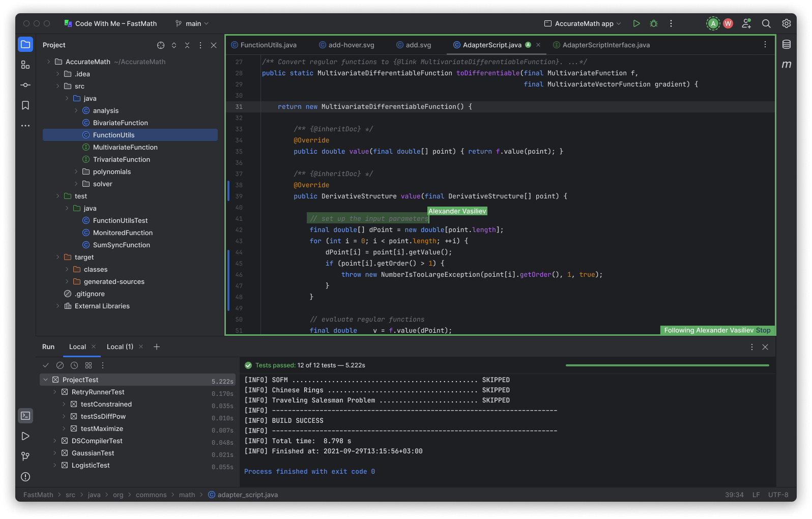Viewport: 812px width, 519px height.
Task: Switch to add-hover.svg tab
Action: [x=346, y=45]
